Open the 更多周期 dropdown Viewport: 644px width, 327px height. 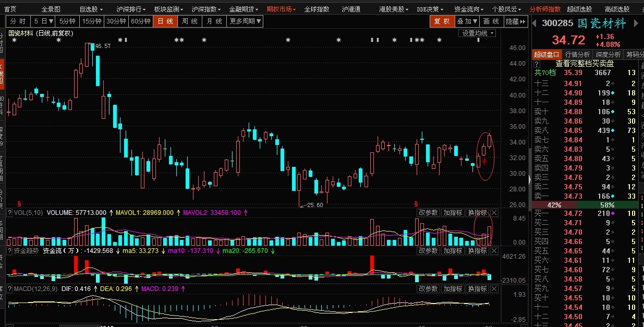tap(245, 21)
